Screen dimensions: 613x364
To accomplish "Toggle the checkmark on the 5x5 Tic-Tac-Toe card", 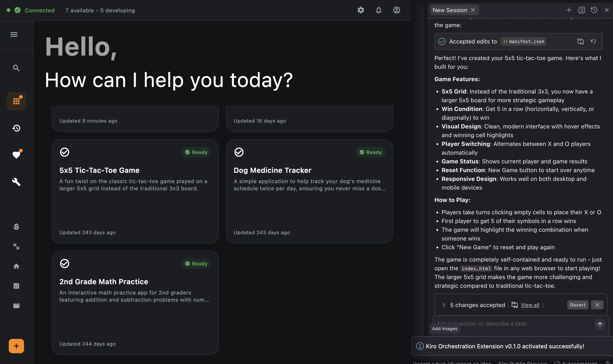I will tap(65, 152).
